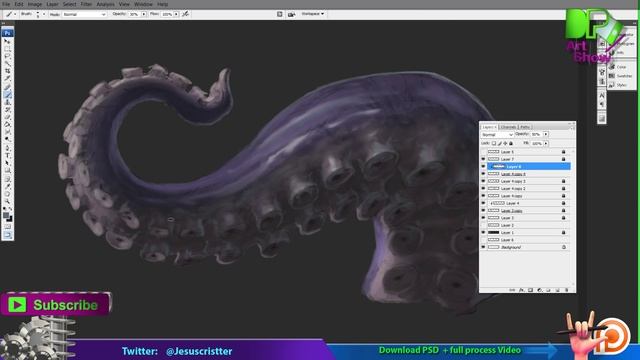This screenshot has width=640, height=360.
Task: Open Bridge from the options bar
Action: [291, 14]
